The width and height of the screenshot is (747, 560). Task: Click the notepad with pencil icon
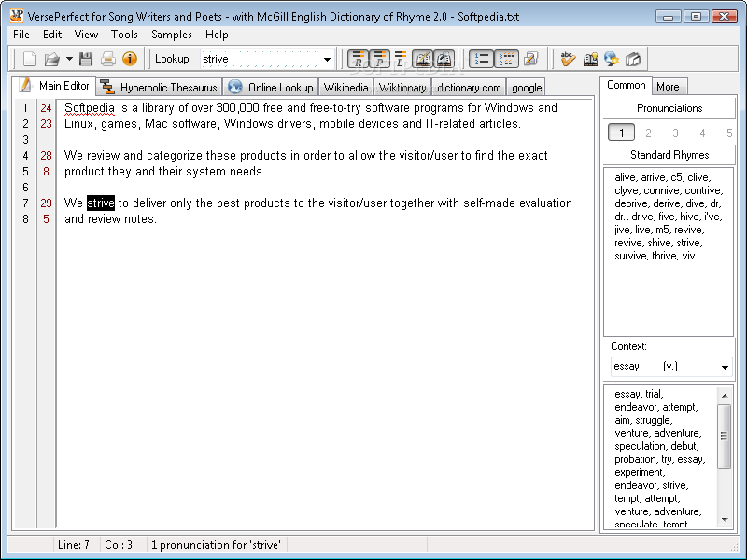[530, 59]
